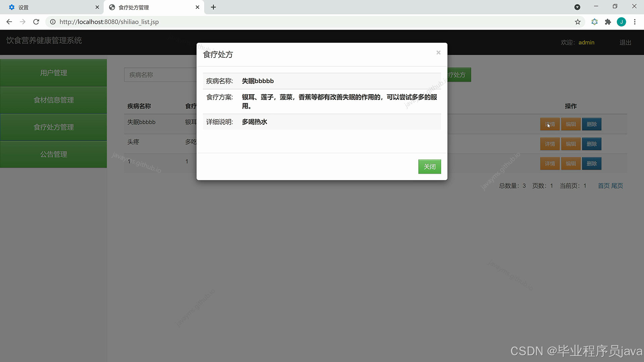
Task: Click 删除 for row named 1
Action: coord(591,164)
